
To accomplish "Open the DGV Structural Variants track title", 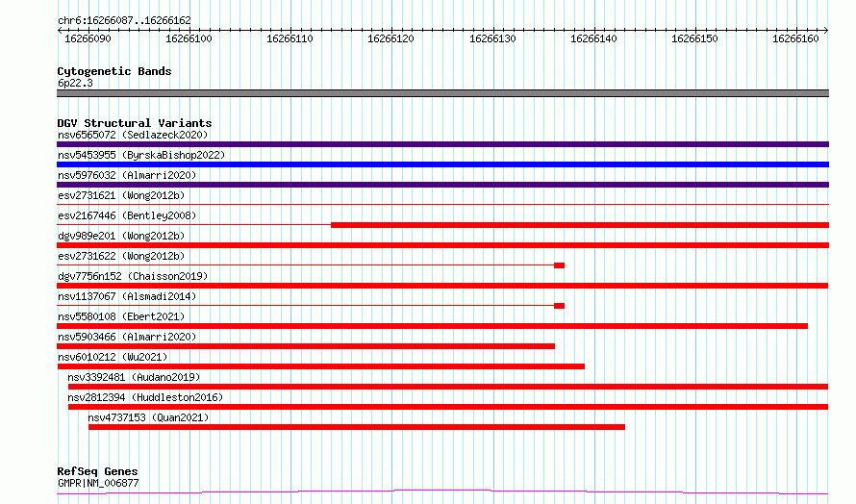I will tap(135, 123).
